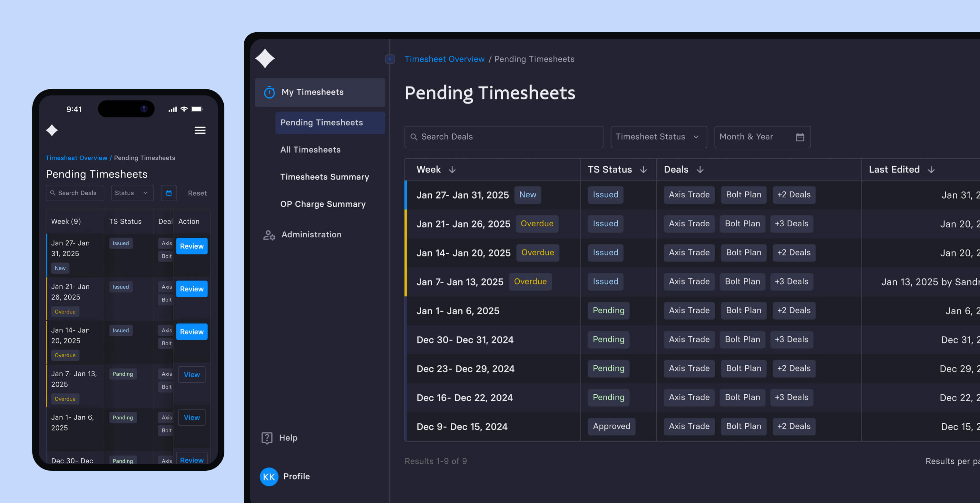980x503 pixels.
Task: Open the Timesheet Status dropdown
Action: (x=658, y=137)
